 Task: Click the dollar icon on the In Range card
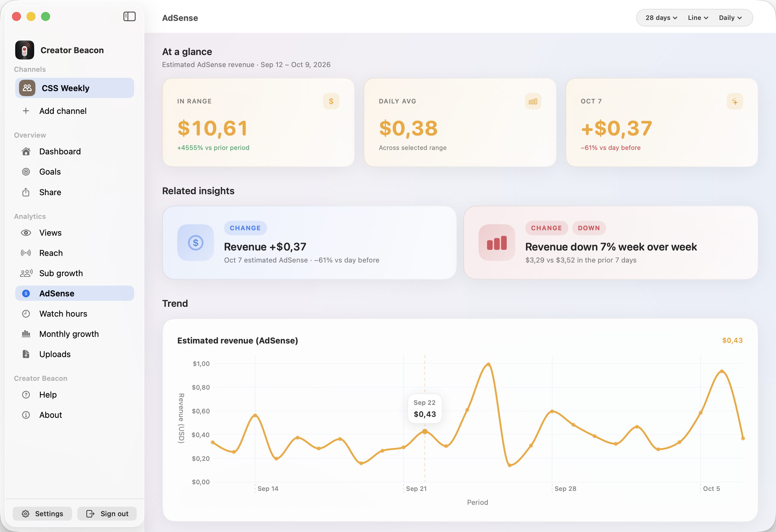(331, 101)
